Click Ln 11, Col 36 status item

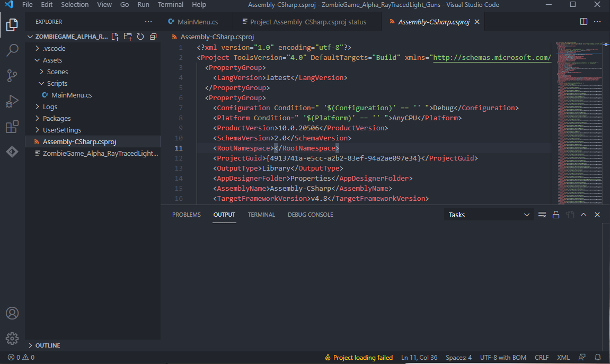[x=419, y=358]
